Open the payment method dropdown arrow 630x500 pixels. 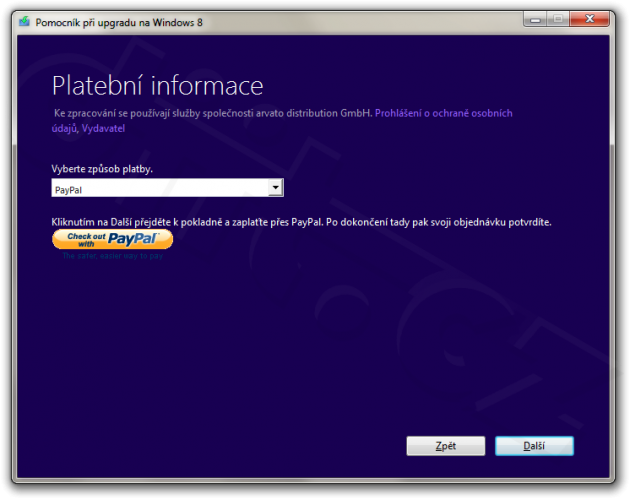click(x=275, y=188)
